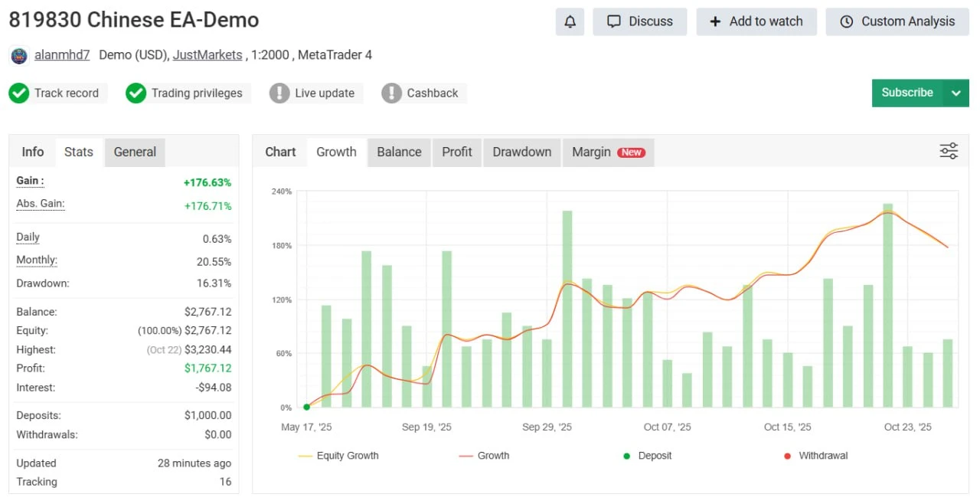Expand the Subscribe dropdown arrow
The width and height of the screenshot is (980, 504).
955,93
